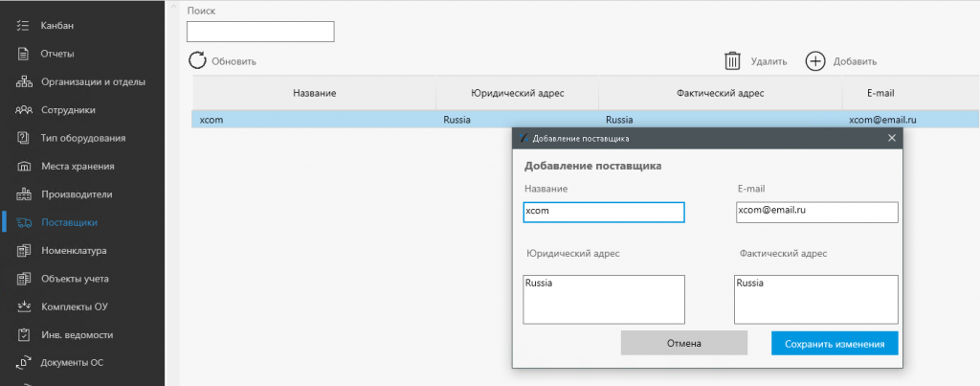
Task: Click the Сохранить изменения button
Action: pyautogui.click(x=835, y=344)
